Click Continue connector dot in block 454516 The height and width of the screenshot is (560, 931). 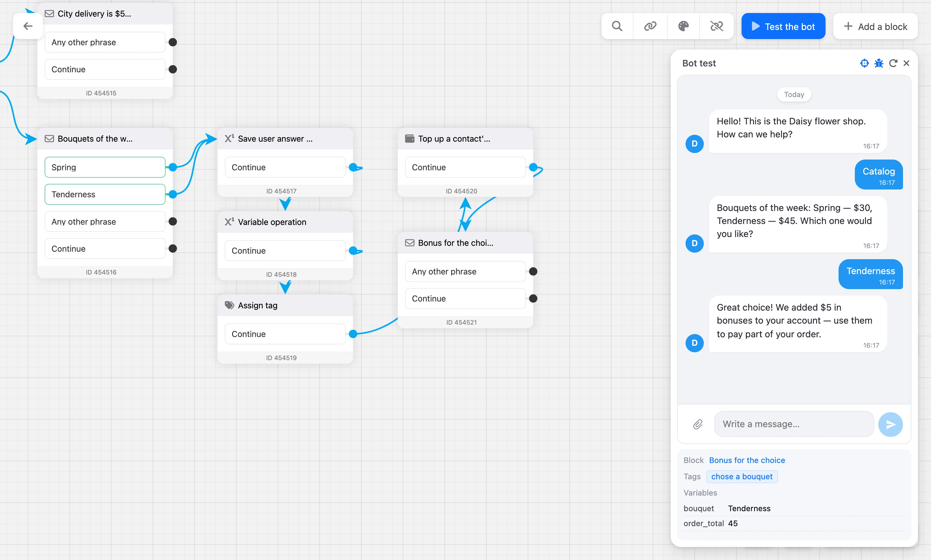click(173, 249)
